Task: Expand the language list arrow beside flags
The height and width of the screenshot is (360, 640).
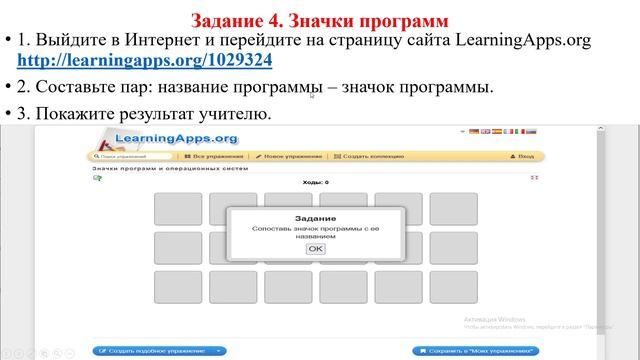Action: point(463,131)
